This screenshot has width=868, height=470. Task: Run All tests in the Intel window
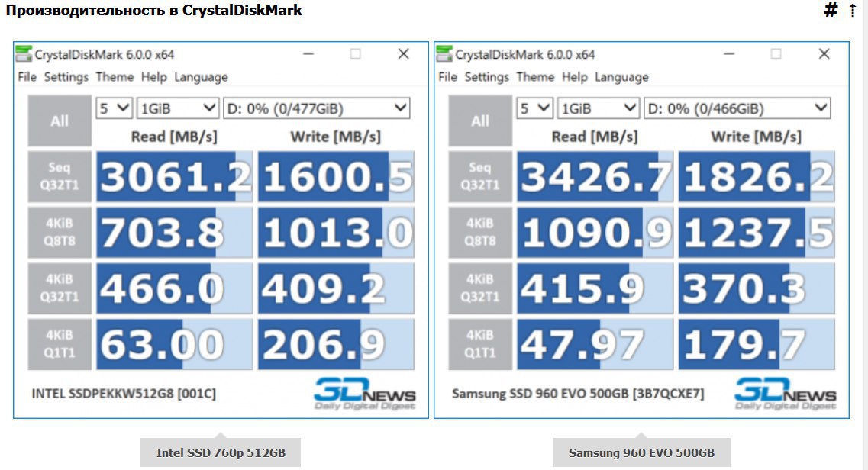tap(60, 121)
